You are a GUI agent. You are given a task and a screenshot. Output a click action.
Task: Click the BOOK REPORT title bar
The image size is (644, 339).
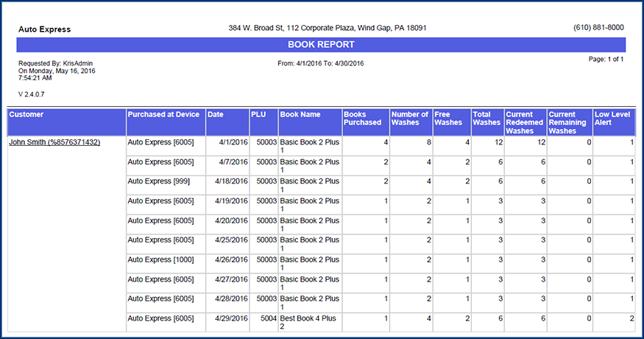pyautogui.click(x=321, y=45)
